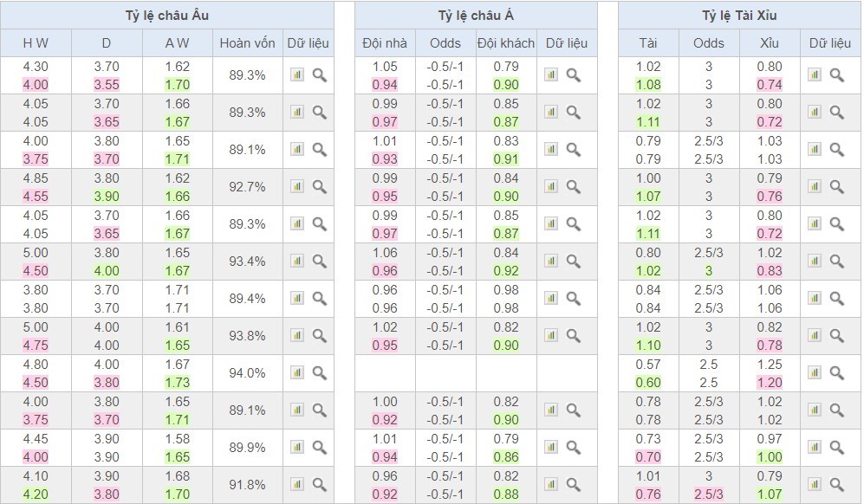Click magnifier icon beside Tài 1.01/0.76 odds
This screenshot has width=864, height=504.
(x=836, y=484)
